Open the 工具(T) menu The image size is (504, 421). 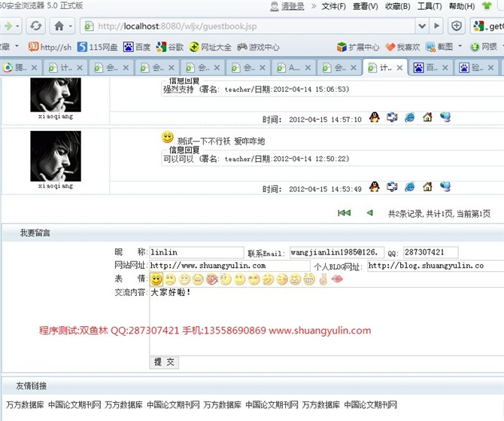(430, 6)
